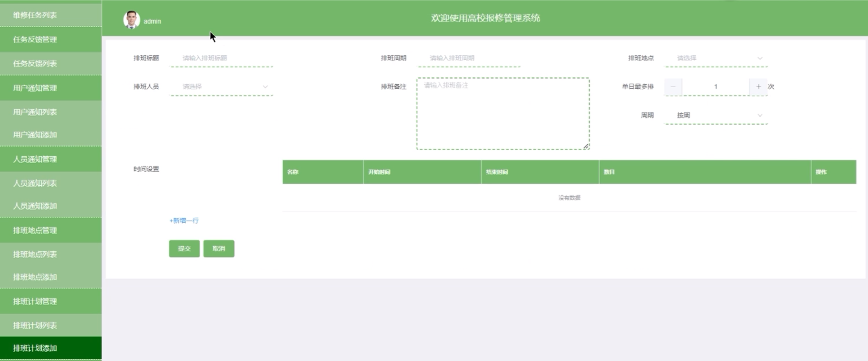Open 人员通知列表 sidebar item

point(35,183)
